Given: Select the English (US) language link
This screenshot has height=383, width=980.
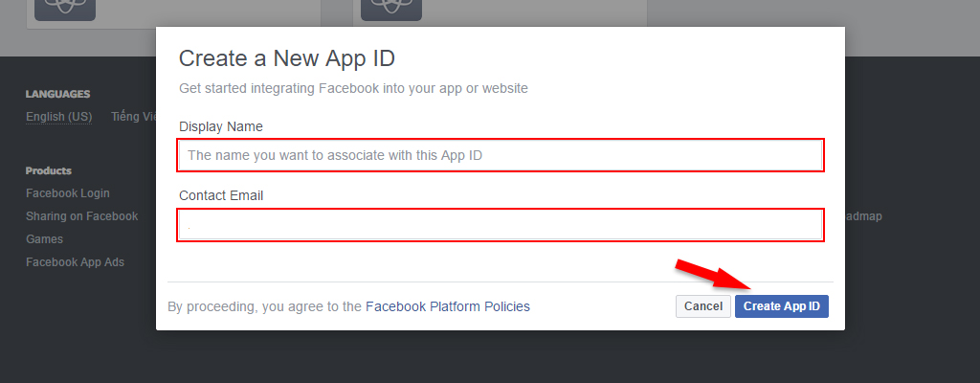Looking at the screenshot, I should 58,117.
